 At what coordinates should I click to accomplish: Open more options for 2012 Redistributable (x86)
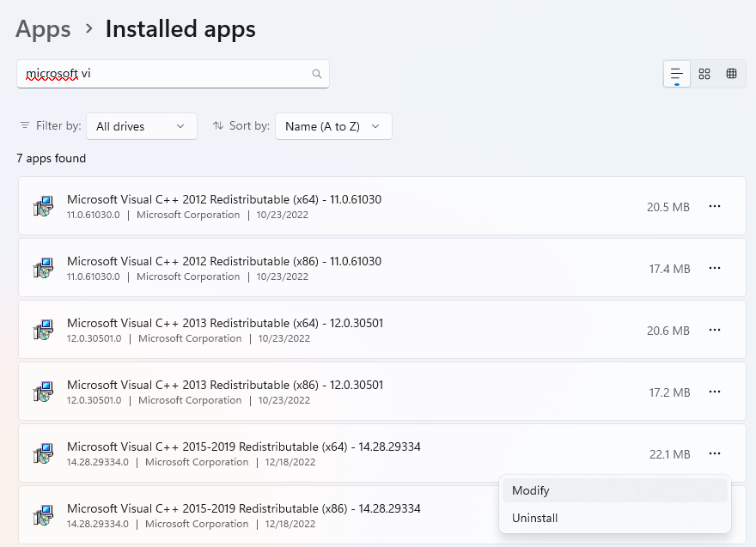point(714,268)
